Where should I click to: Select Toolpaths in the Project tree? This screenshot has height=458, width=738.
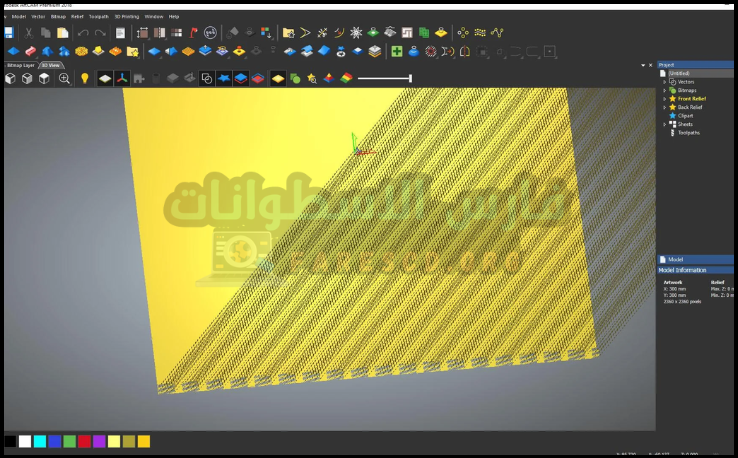(x=689, y=132)
